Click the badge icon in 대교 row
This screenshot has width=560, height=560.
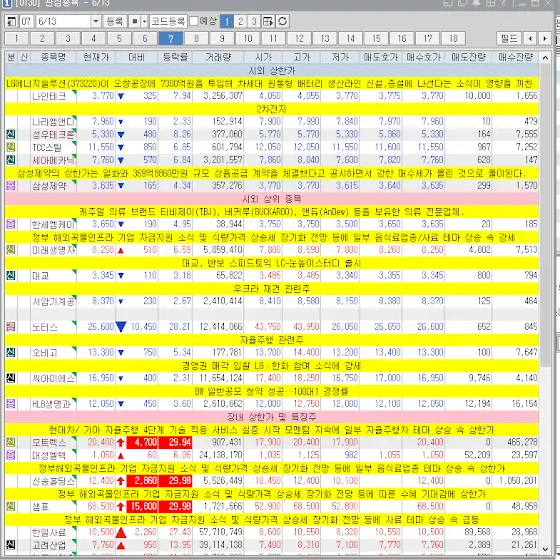(11, 276)
